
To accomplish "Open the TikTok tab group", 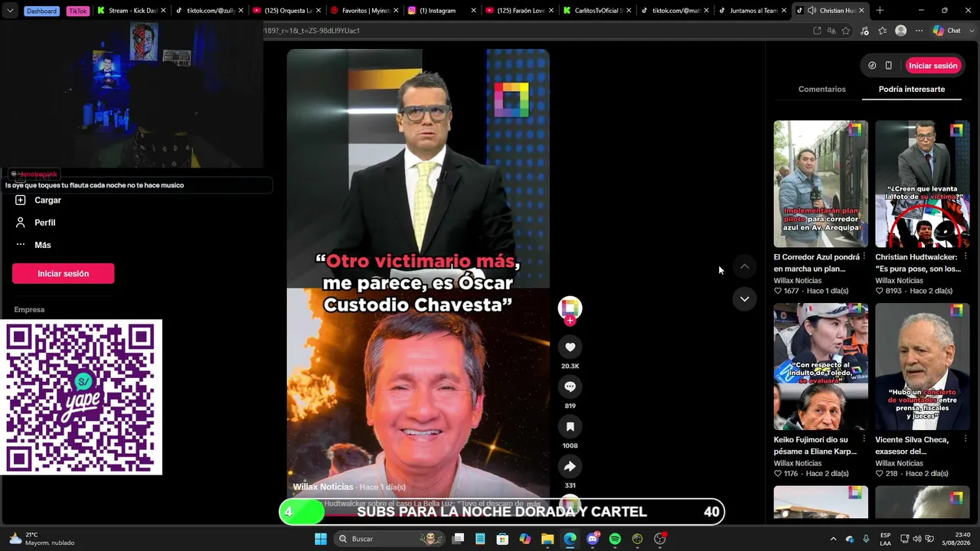I will [77, 11].
